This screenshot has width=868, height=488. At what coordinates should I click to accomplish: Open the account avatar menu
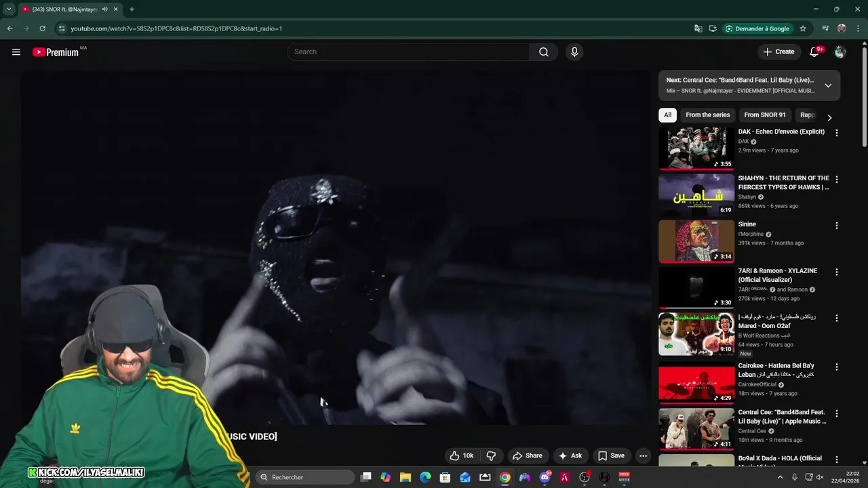(840, 52)
